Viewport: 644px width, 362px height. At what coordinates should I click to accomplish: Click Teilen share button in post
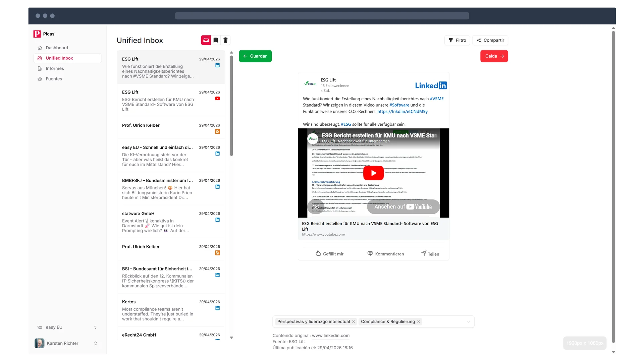coord(430,254)
